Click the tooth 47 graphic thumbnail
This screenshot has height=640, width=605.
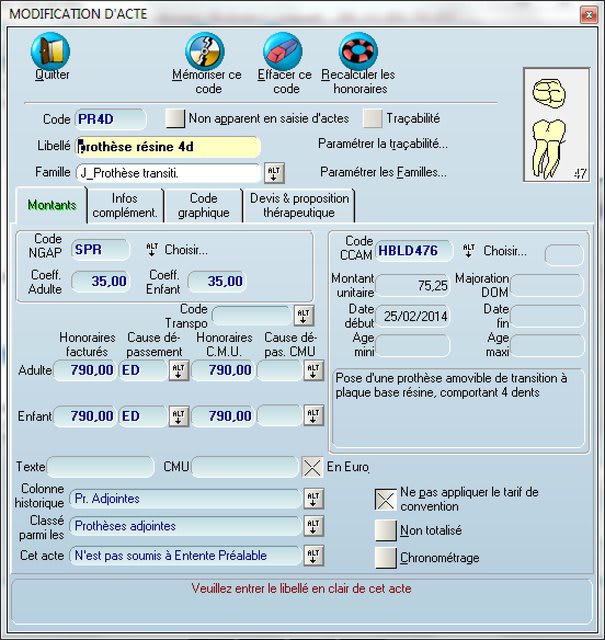(x=557, y=125)
